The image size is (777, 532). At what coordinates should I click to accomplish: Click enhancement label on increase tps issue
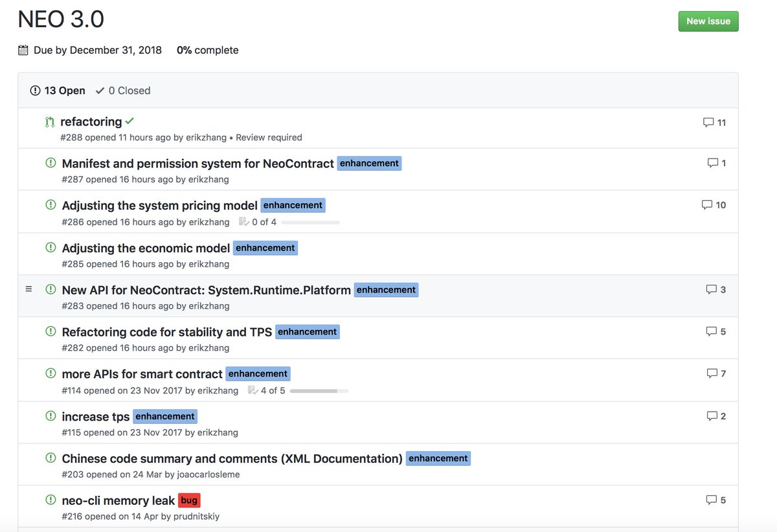pyautogui.click(x=165, y=417)
